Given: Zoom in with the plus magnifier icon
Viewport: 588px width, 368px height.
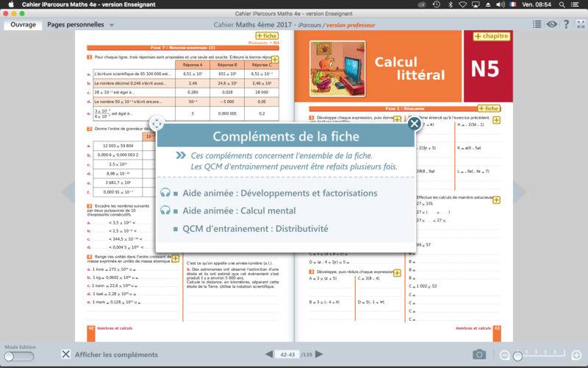Looking at the screenshot, I should (577, 355).
